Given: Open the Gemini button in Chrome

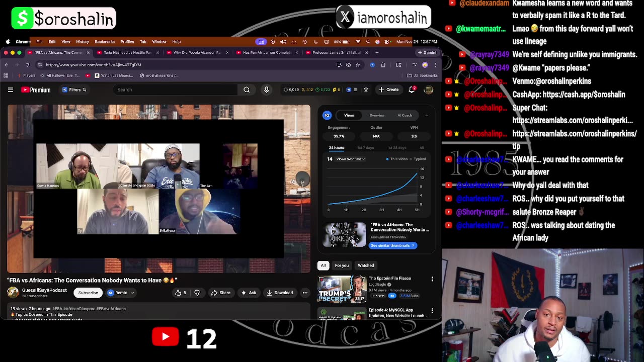Looking at the screenshot, I should point(427,52).
